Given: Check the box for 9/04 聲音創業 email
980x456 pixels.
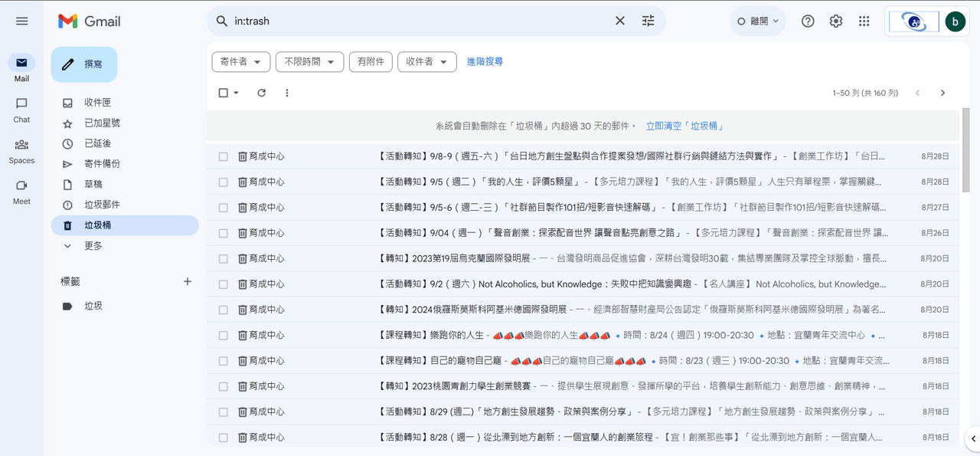Looking at the screenshot, I should click(224, 233).
